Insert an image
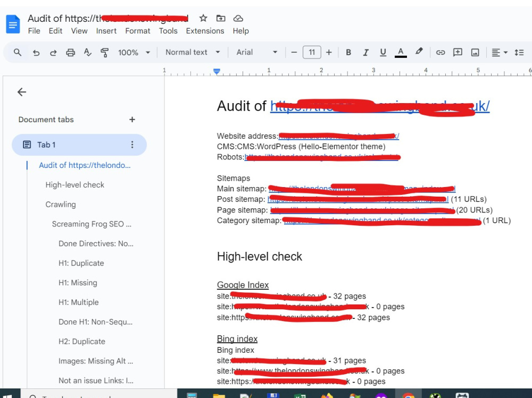Image resolution: width=532 pixels, height=398 pixels. coord(475,53)
